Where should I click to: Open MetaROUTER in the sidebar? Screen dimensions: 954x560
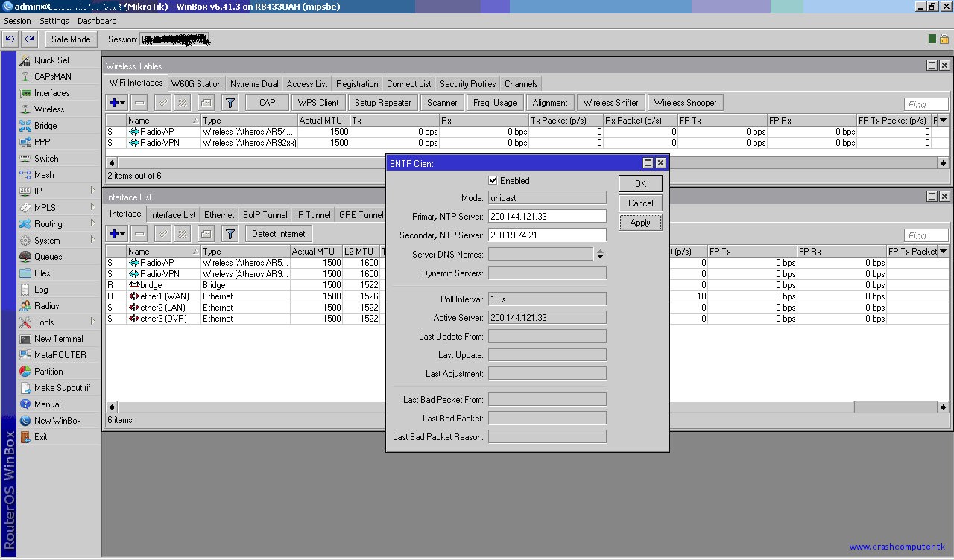[x=60, y=355]
